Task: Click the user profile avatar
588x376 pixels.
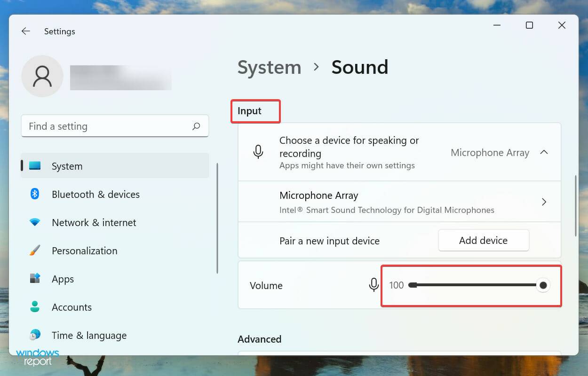Action: [42, 76]
